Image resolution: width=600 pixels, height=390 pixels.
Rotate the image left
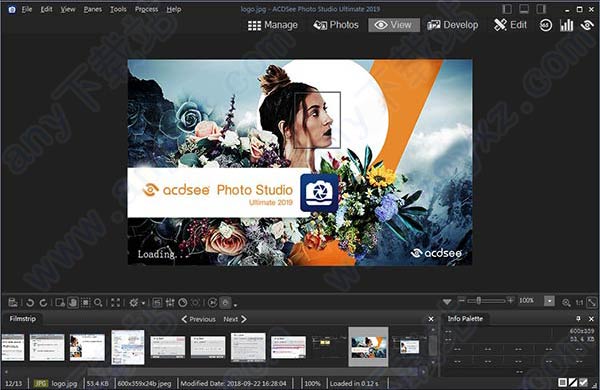pos(30,303)
